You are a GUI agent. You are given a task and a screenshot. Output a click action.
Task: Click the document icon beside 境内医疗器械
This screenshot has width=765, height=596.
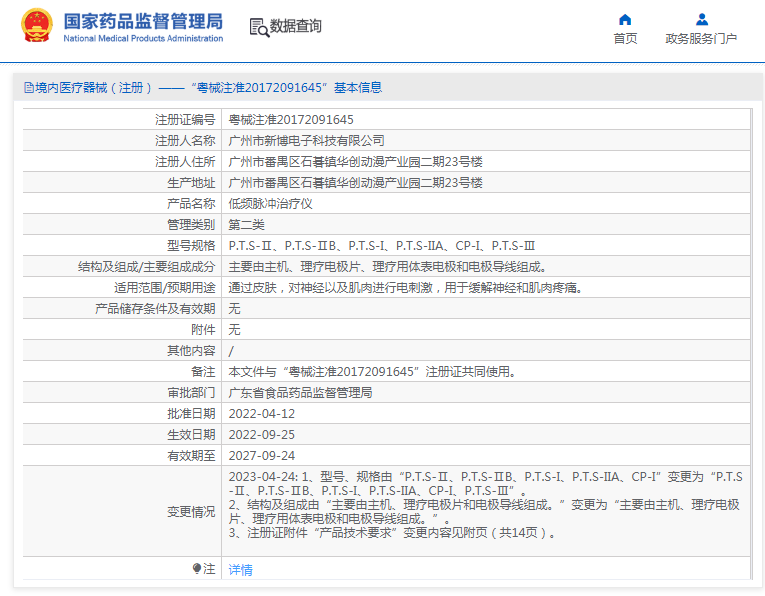click(x=29, y=88)
